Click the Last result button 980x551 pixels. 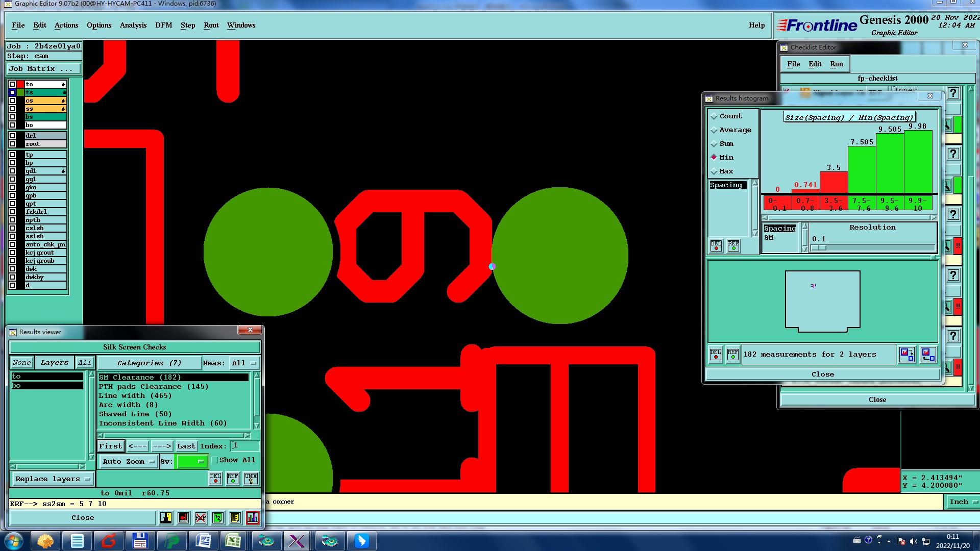186,446
